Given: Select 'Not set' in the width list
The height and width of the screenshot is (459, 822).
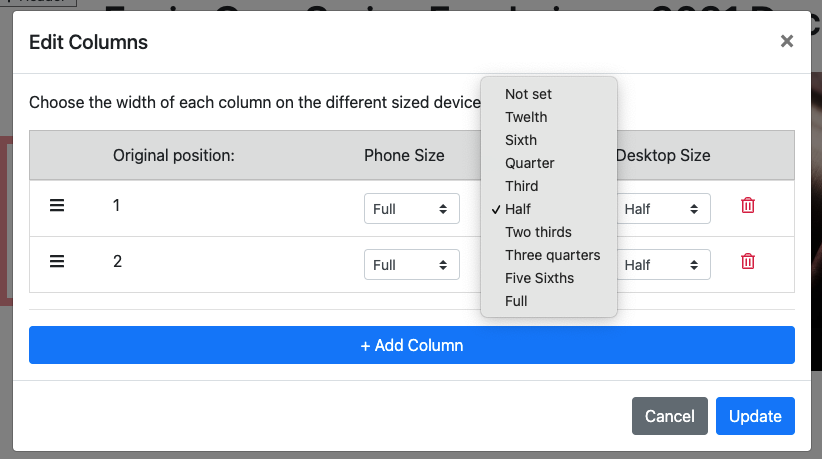Looking at the screenshot, I should (528, 94).
